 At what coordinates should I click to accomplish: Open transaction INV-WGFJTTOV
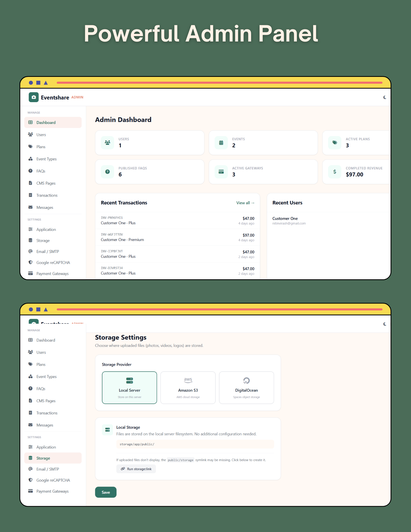point(177,237)
